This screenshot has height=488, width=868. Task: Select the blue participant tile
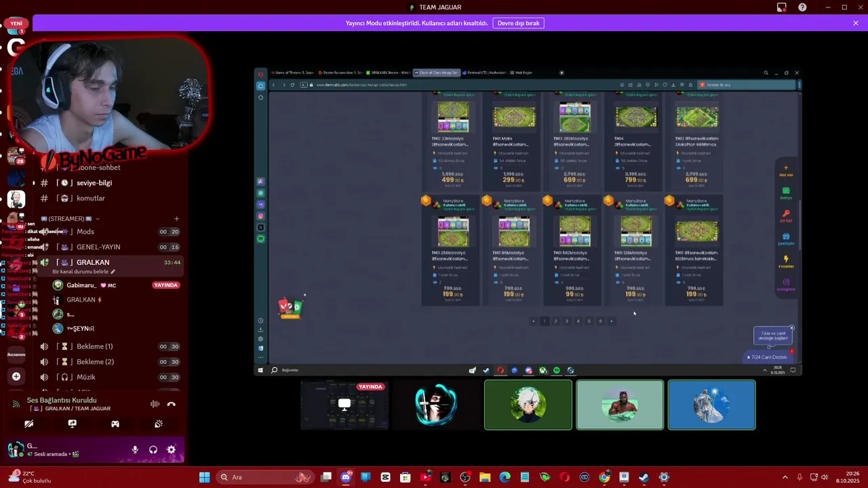[x=711, y=405]
